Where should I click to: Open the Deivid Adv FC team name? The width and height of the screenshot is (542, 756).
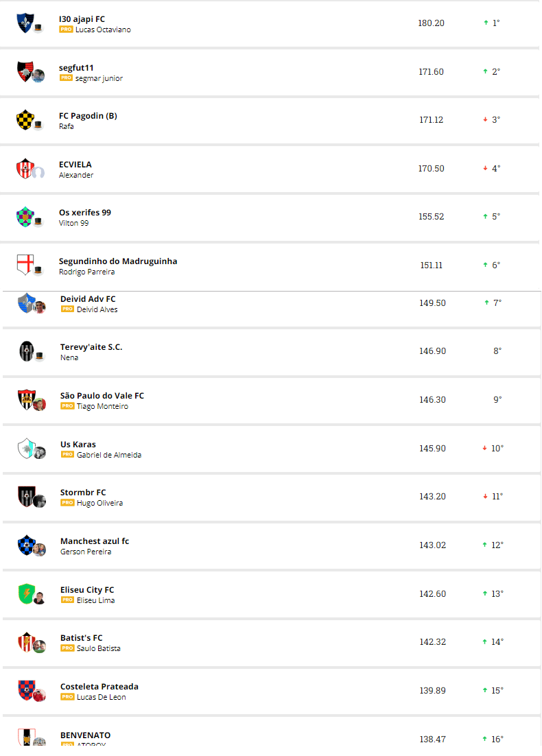88,299
